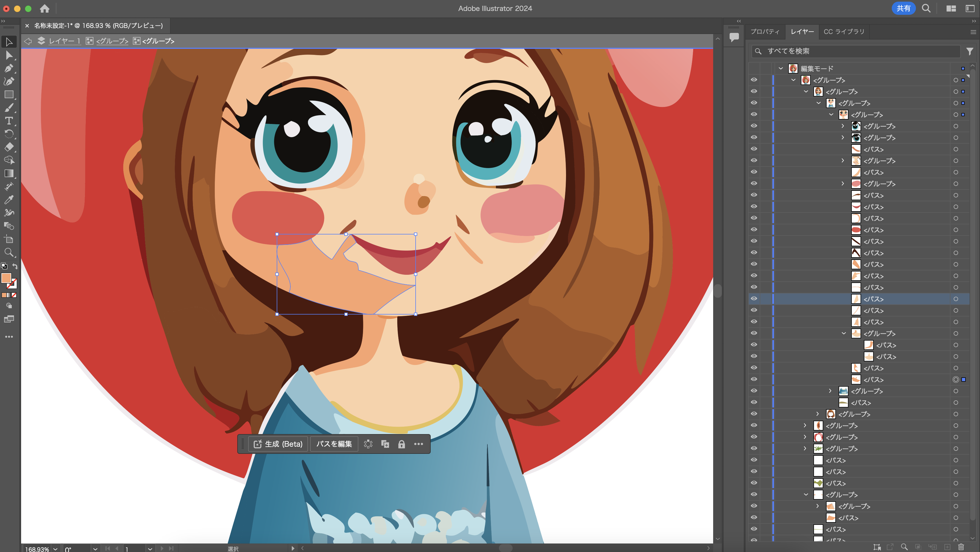
Task: Click the filter icon in Layers search
Action: 969,51
